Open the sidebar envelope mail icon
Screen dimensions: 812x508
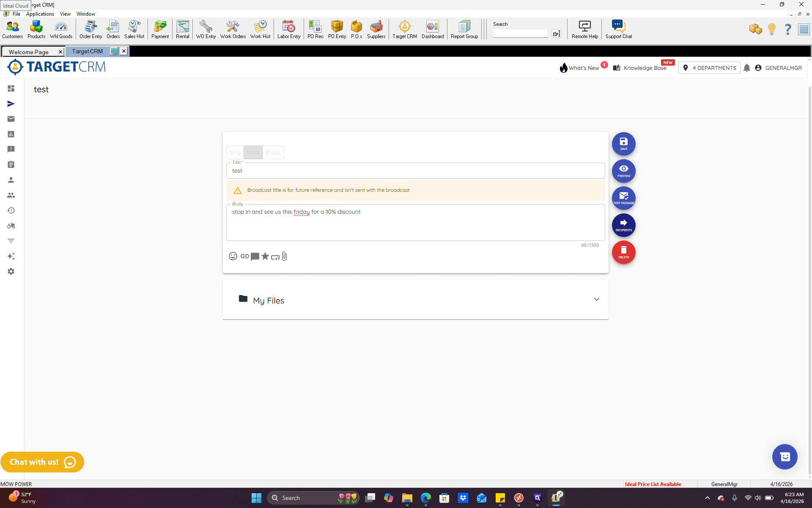coord(11,119)
